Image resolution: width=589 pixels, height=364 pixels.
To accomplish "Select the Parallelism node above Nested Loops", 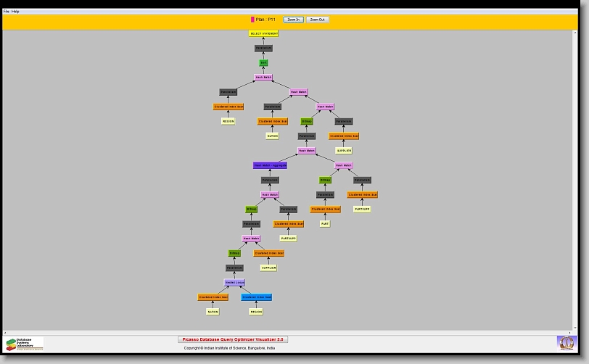I will [x=234, y=268].
